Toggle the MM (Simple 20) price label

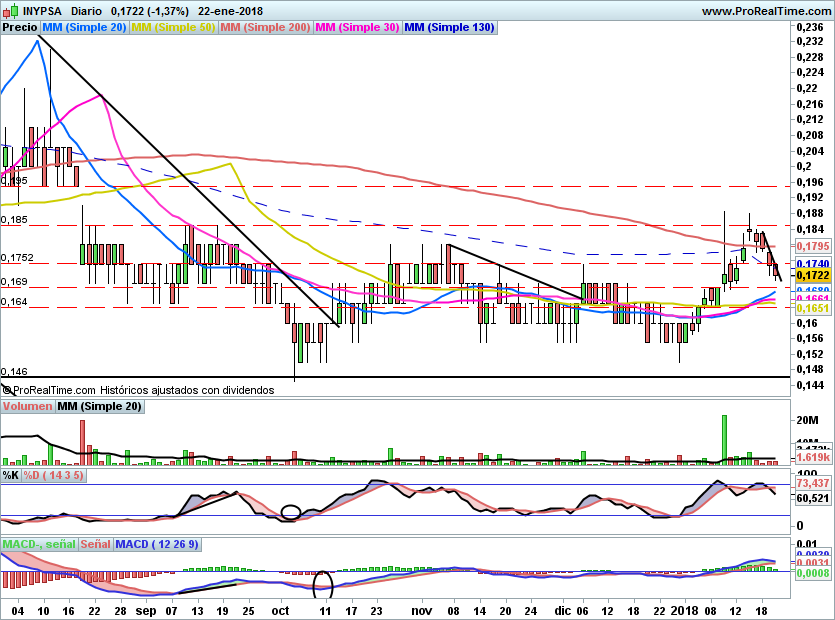(85, 28)
